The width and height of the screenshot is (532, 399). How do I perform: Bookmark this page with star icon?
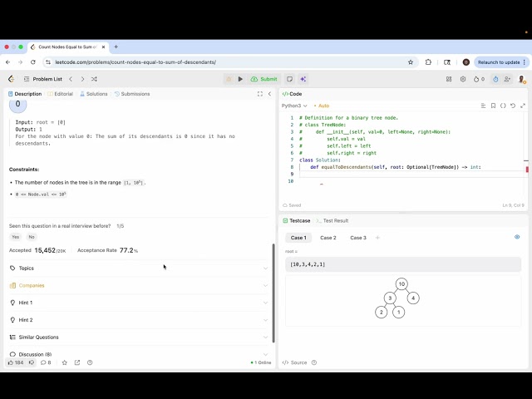[411, 62]
